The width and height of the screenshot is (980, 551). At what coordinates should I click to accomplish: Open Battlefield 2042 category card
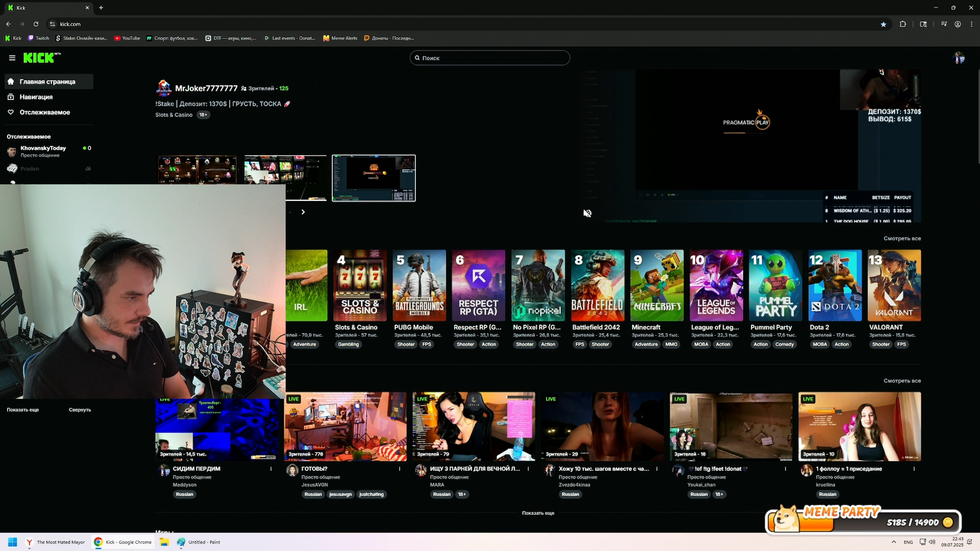click(x=598, y=286)
